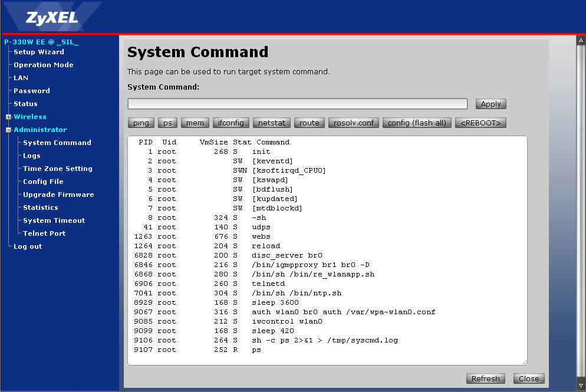This screenshot has width=586, height=392.
Task: Click the 'sleep 3600' process line
Action: (x=216, y=302)
